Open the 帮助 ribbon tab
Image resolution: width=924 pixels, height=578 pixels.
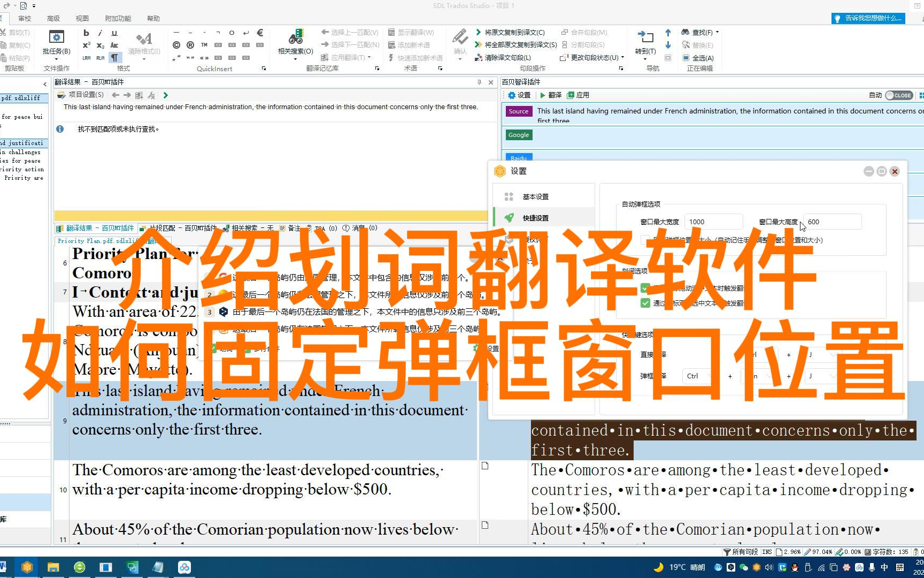pyautogui.click(x=153, y=18)
